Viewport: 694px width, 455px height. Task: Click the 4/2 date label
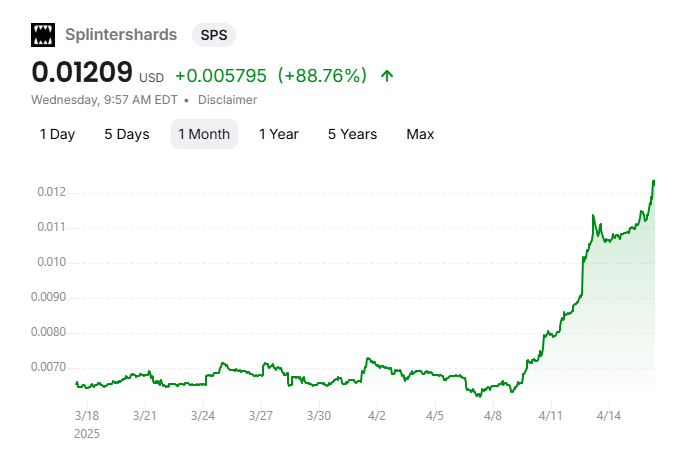coord(377,416)
